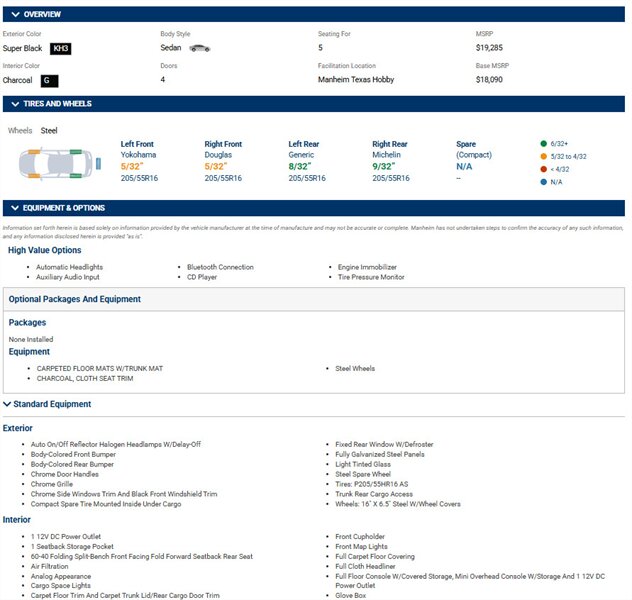The height and width of the screenshot is (600, 632).
Task: Click the orange 5/32 to 4/32 legend dot
Action: (543, 156)
